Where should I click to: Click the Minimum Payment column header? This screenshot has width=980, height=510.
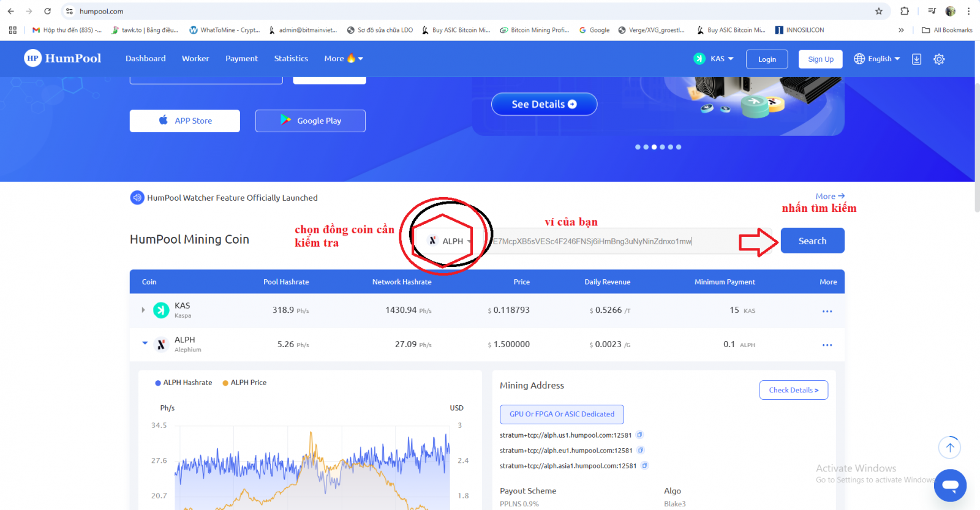coord(725,282)
